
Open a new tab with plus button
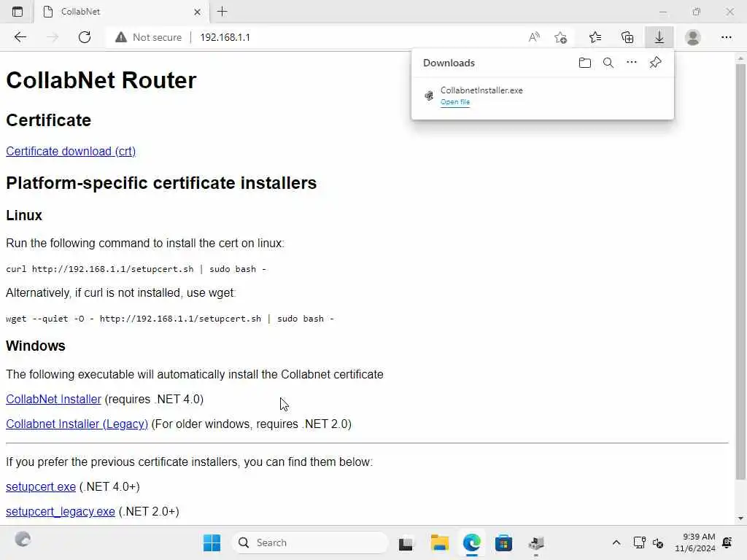tap(222, 12)
